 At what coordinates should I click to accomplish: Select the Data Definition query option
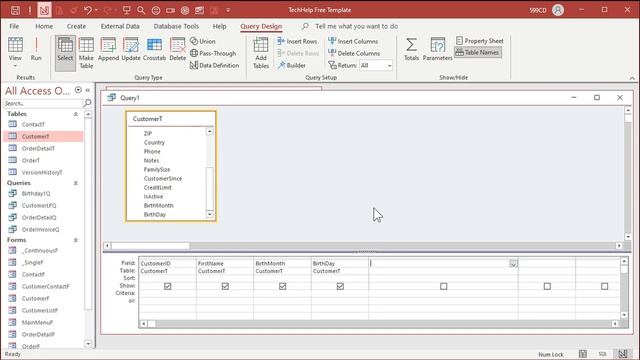click(214, 65)
